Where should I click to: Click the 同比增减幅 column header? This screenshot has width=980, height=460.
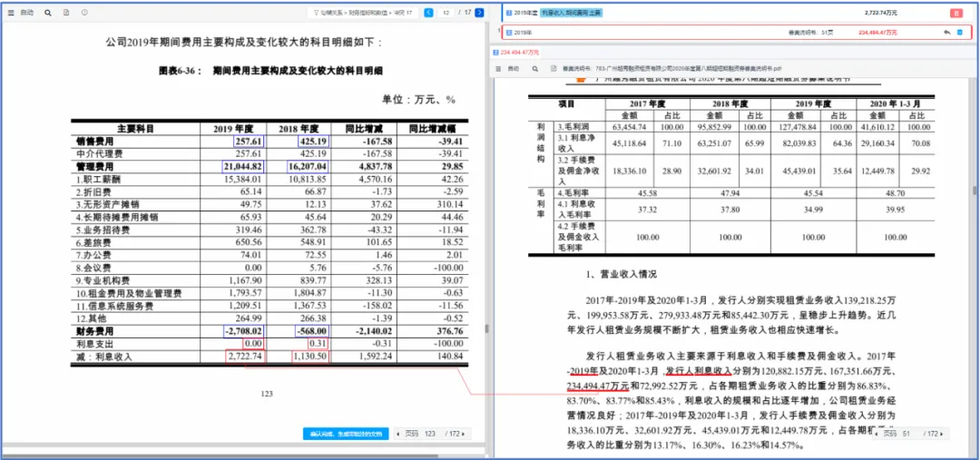[433, 129]
